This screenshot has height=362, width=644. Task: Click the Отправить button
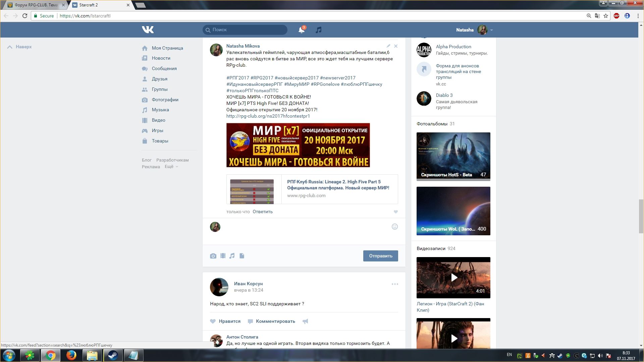pyautogui.click(x=380, y=256)
